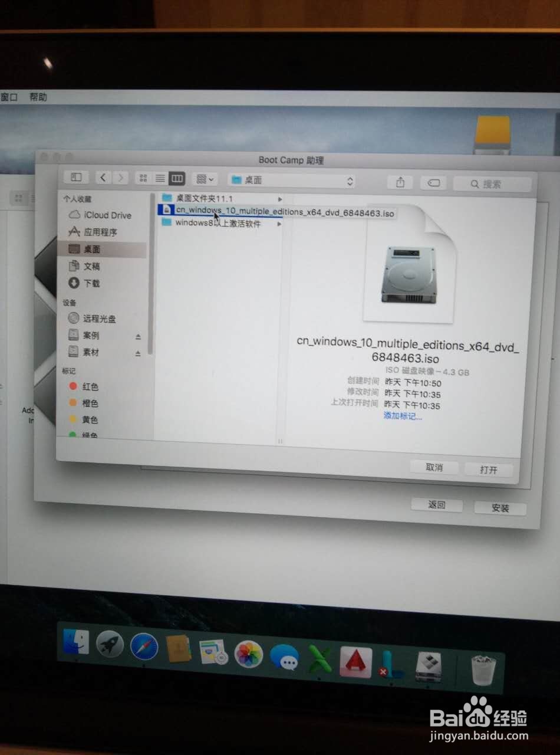Click the share button in the toolbar

[400, 182]
